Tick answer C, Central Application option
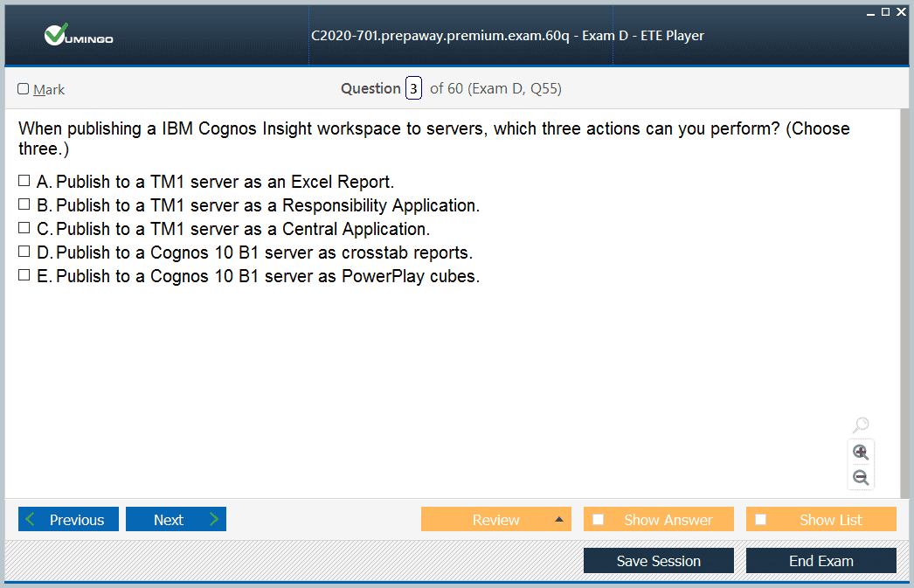Viewport: 914px width, 588px height. [24, 229]
